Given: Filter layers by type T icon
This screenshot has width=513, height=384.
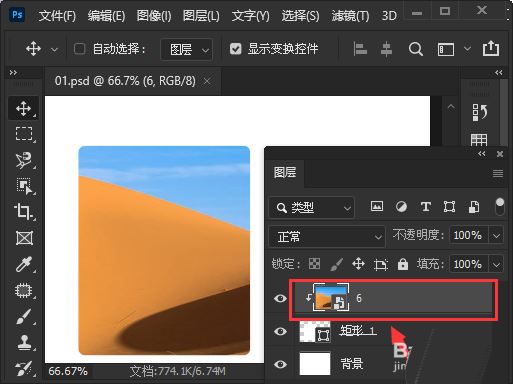Looking at the screenshot, I should click(425, 207).
